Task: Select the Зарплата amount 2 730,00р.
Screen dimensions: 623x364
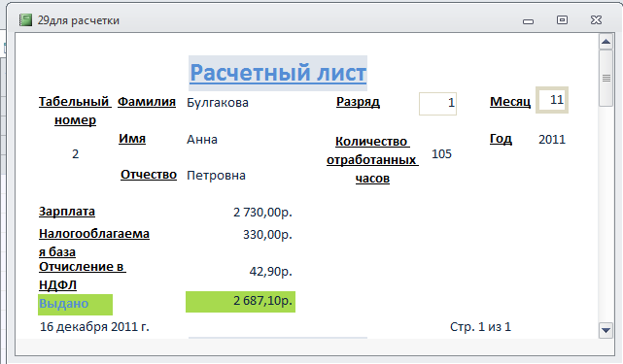Action: click(262, 213)
